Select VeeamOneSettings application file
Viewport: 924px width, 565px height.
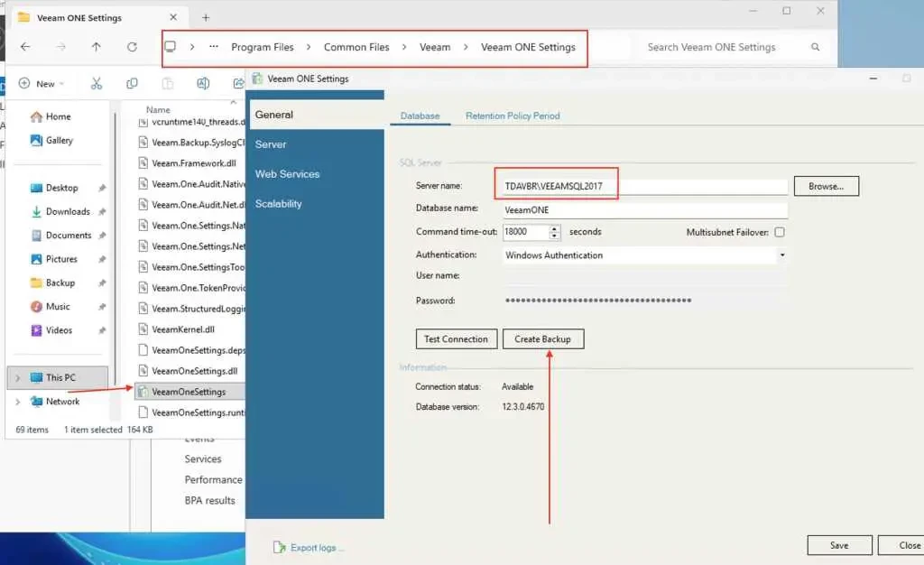(x=189, y=392)
